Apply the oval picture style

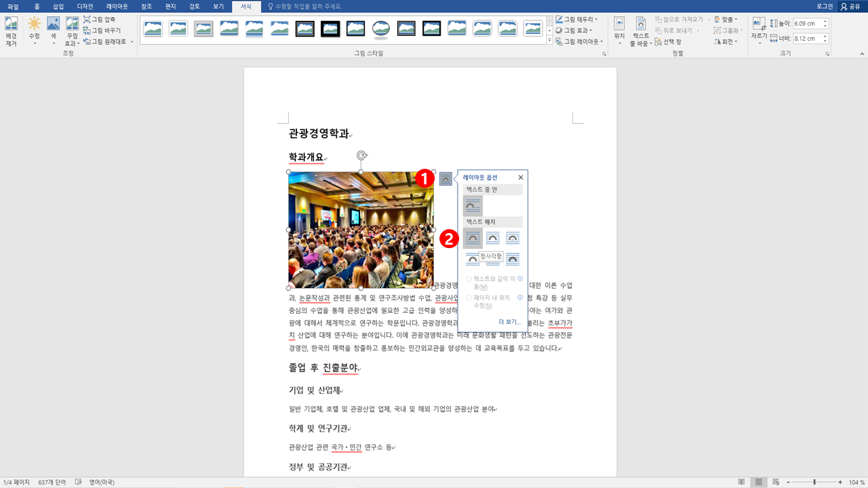click(x=381, y=28)
